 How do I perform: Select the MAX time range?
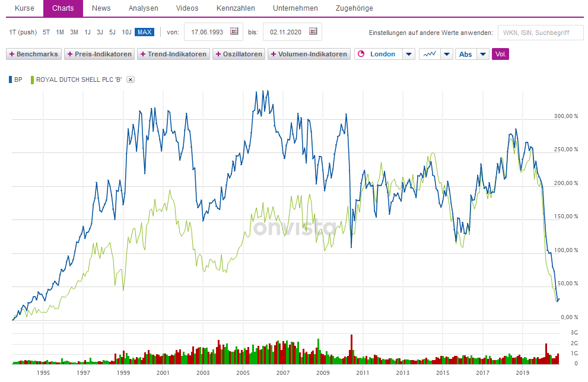(144, 32)
